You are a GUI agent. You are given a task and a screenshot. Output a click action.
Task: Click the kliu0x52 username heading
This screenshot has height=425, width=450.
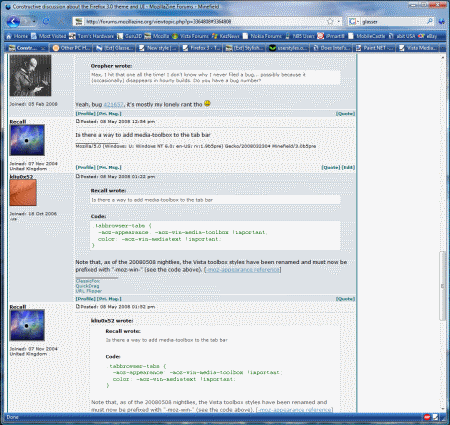tap(21, 177)
